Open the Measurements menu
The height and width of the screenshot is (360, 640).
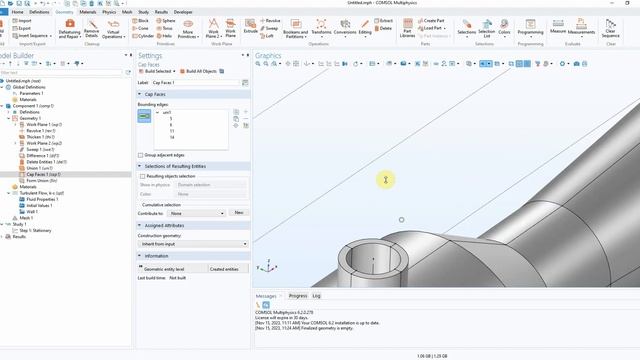click(x=581, y=29)
